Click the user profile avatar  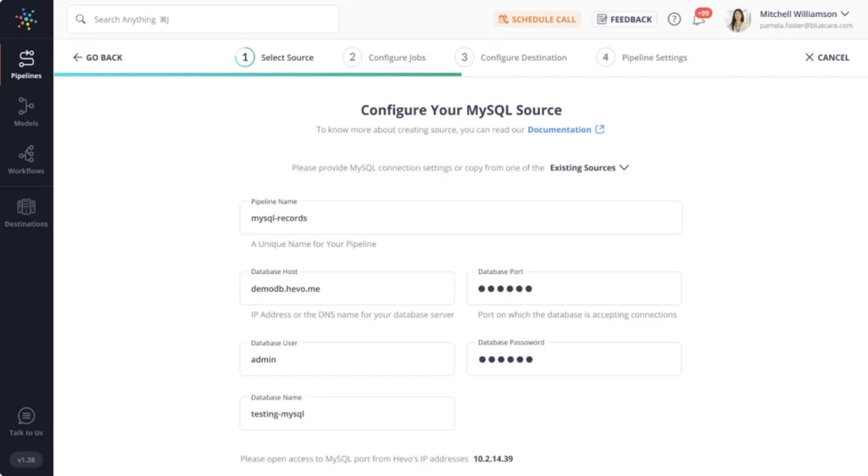click(x=738, y=20)
